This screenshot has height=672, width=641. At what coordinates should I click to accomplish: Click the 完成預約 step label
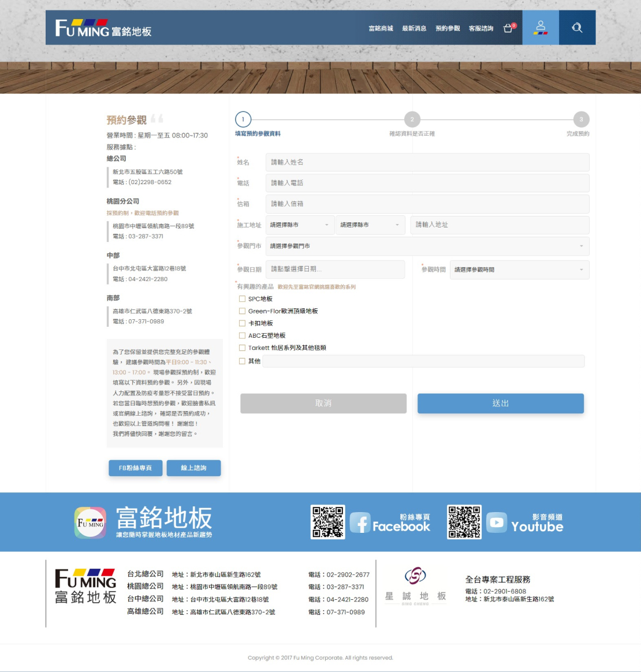577,134
